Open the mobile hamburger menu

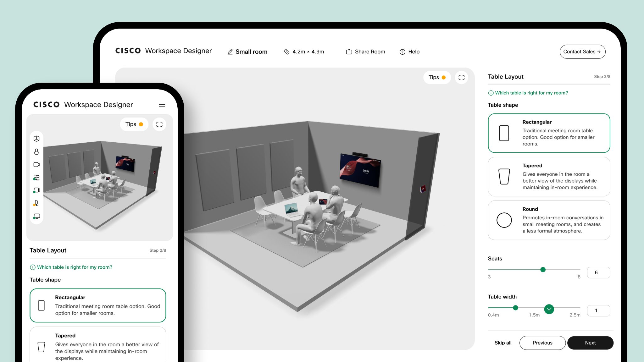(162, 105)
